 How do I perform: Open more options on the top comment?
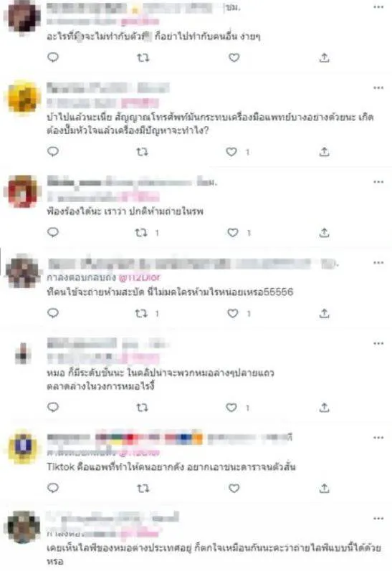[378, 7]
